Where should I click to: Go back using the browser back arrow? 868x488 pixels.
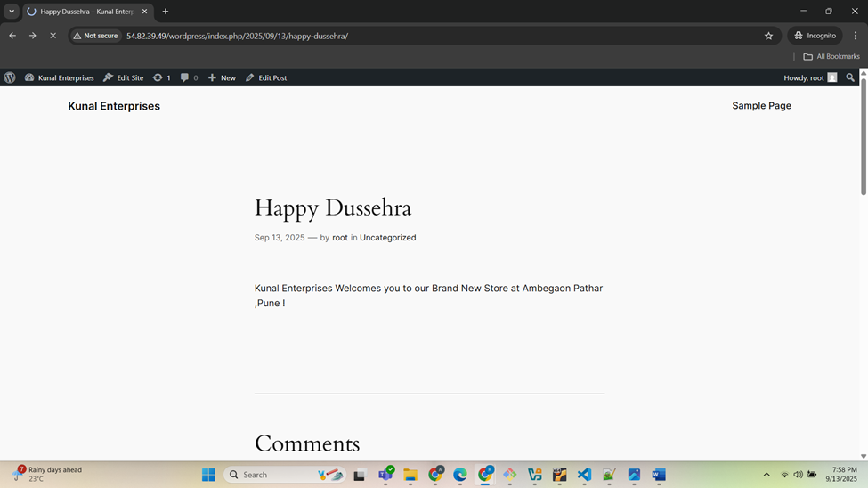point(12,36)
